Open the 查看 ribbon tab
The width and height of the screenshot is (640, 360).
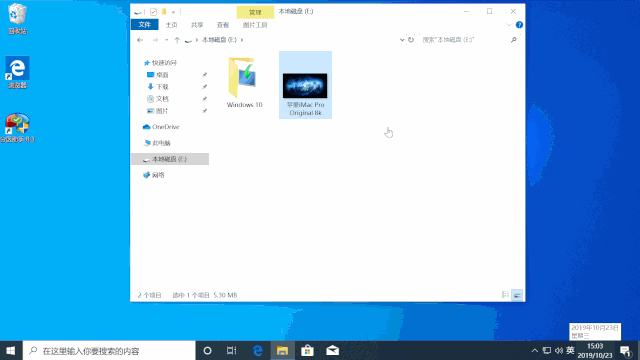(223, 25)
